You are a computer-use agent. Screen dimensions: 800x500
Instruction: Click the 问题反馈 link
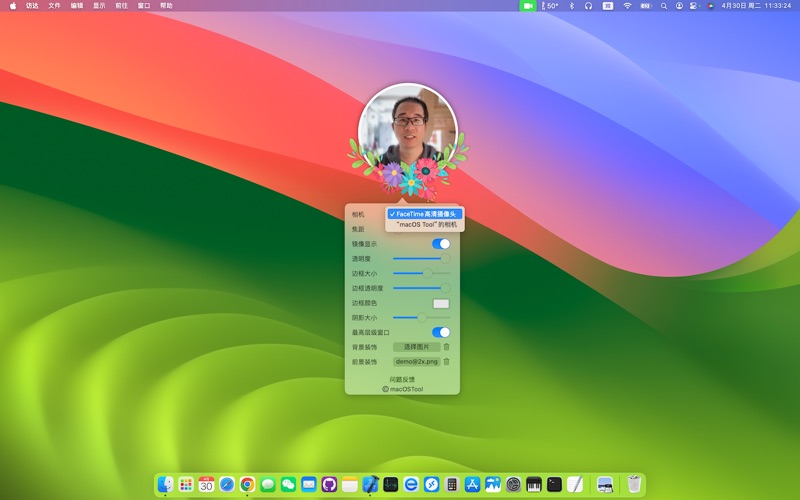402,380
